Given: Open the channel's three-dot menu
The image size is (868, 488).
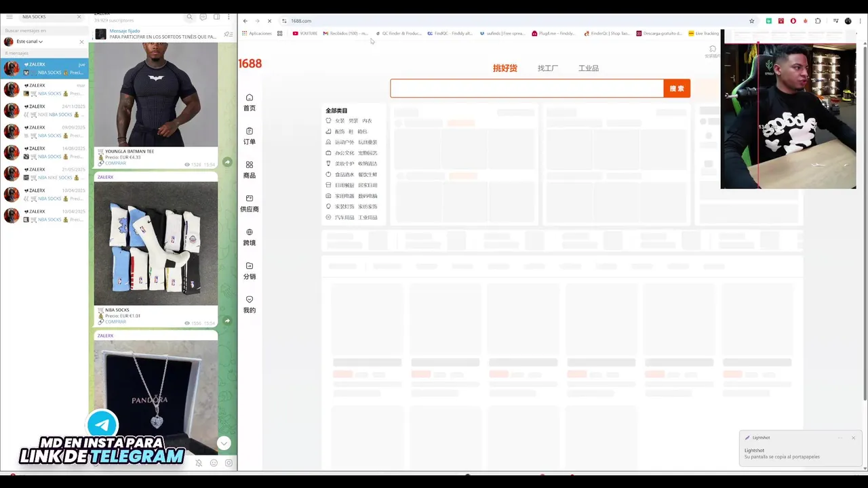Looking at the screenshot, I should 229,17.
